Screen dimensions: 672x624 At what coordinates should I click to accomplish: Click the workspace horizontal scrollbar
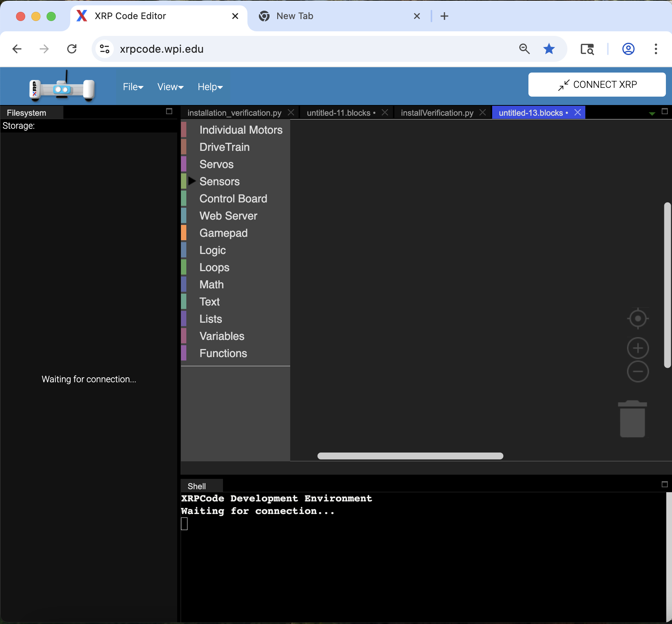pyautogui.click(x=410, y=456)
